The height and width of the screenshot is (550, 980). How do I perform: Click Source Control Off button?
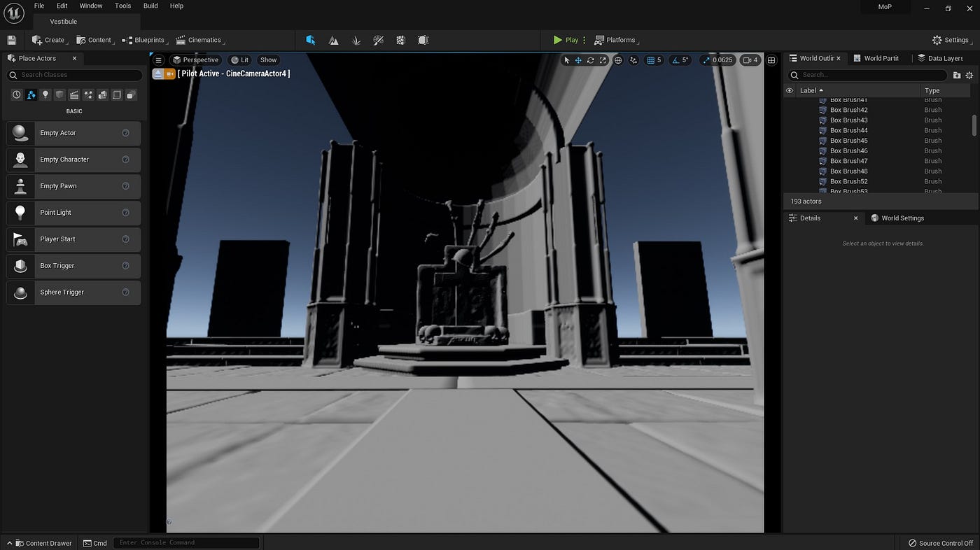coord(941,543)
